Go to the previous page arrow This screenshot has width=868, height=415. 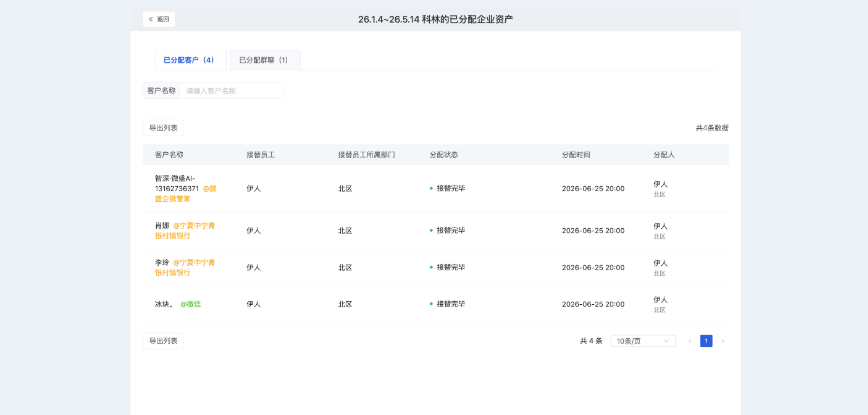coord(690,341)
